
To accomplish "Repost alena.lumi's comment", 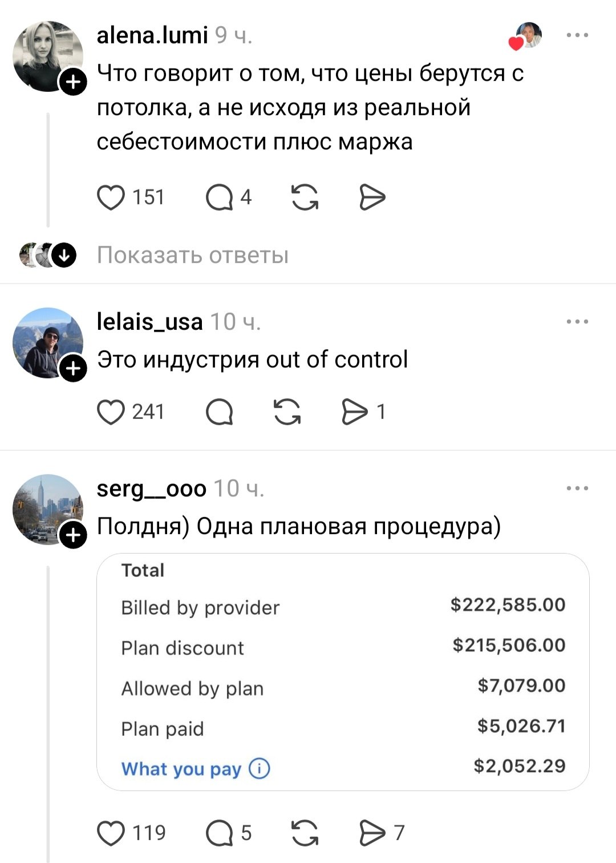I will [x=305, y=197].
